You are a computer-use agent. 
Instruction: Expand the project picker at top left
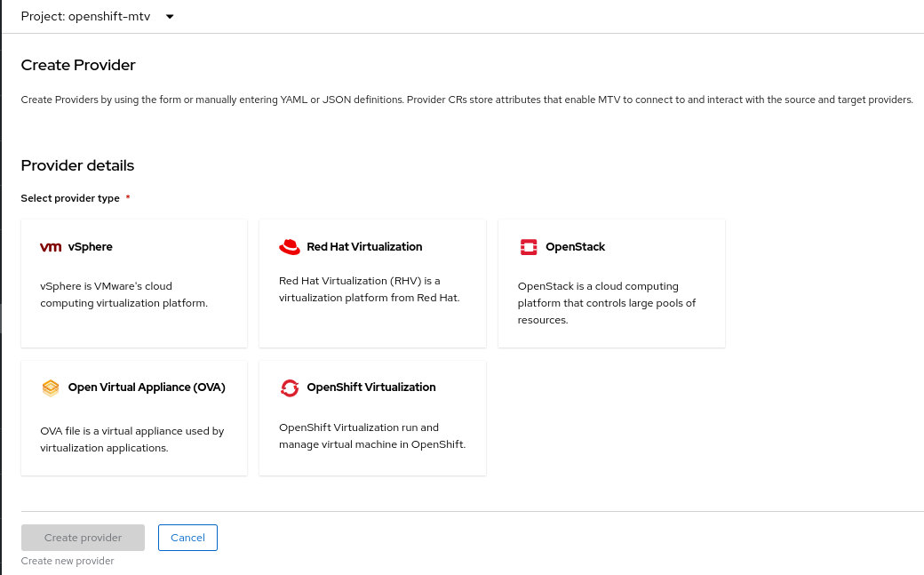point(98,16)
